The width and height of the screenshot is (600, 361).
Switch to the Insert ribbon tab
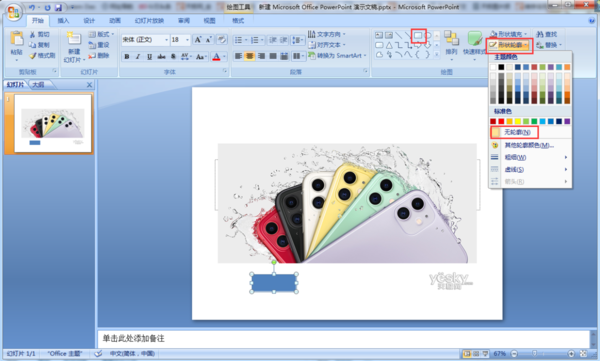click(63, 21)
